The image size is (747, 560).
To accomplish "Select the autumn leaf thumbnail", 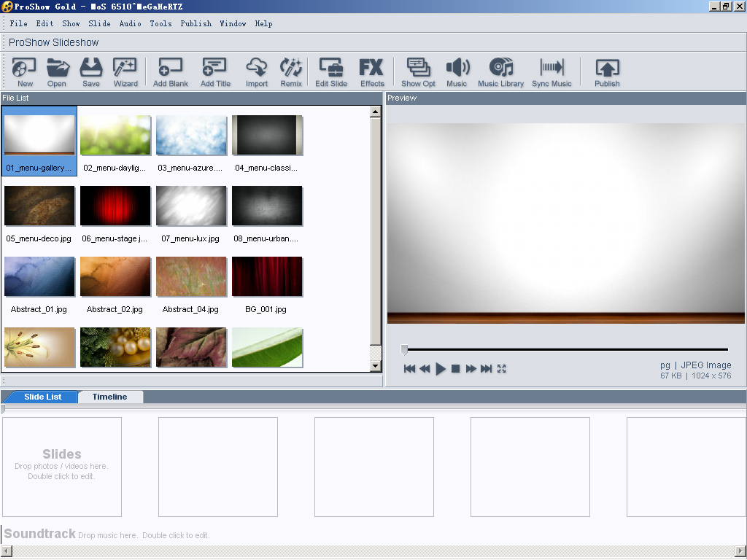I will (191, 347).
